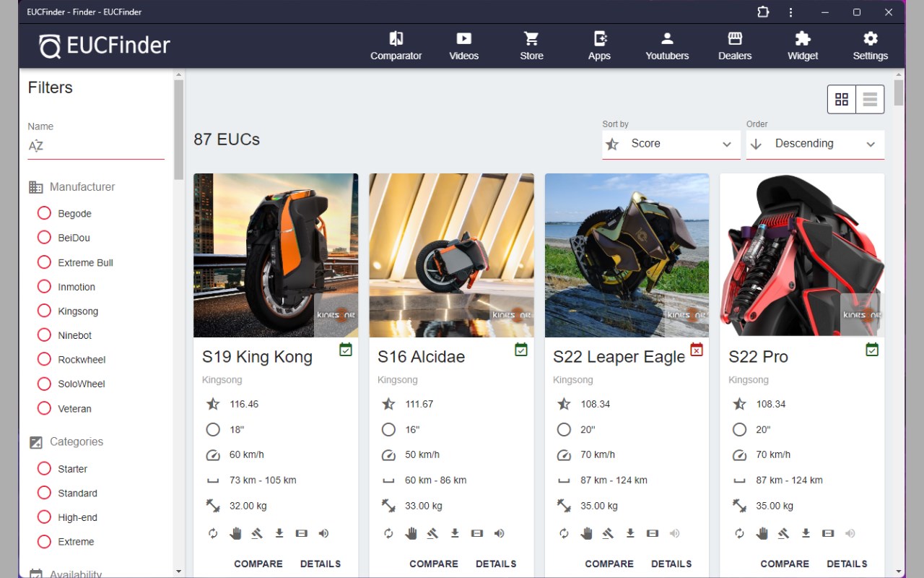Open the extensions puzzle icon in title bar
The width and height of the screenshot is (924, 578).
pyautogui.click(x=763, y=12)
